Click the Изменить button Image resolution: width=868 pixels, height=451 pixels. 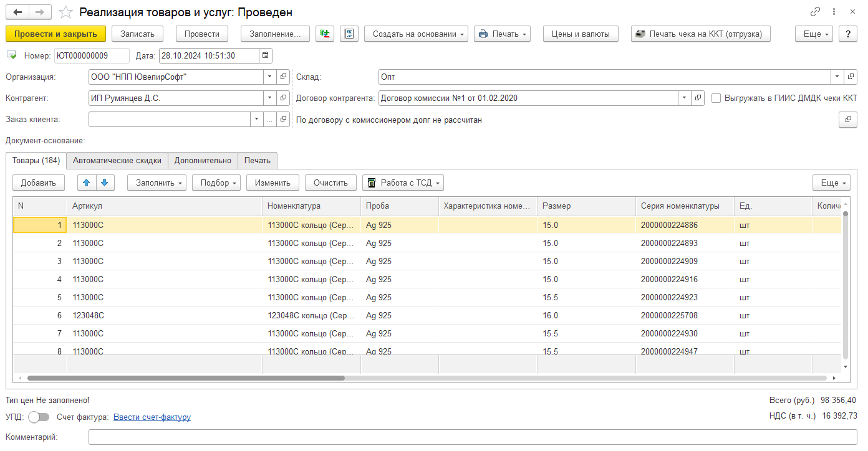[x=273, y=183]
